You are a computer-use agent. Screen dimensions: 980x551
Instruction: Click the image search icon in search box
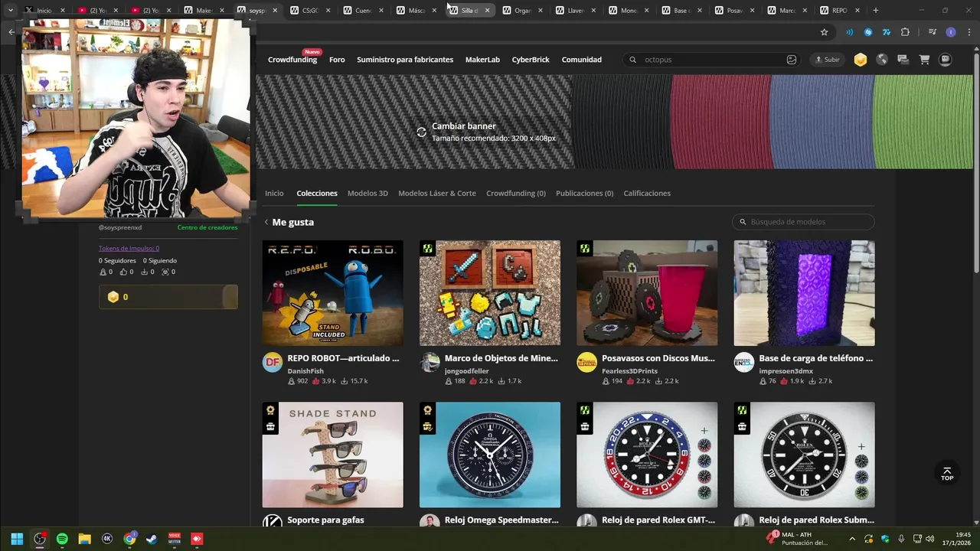coord(792,60)
